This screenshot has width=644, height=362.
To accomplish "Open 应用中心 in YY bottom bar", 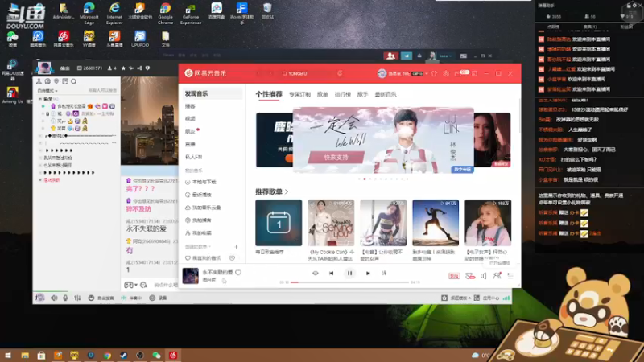I will 487,298.
